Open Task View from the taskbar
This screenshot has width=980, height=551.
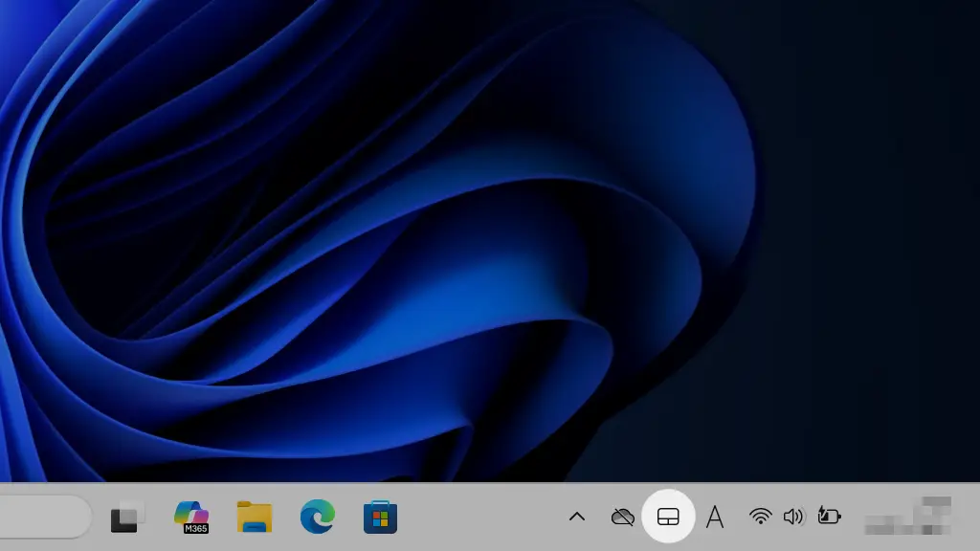[127, 518]
